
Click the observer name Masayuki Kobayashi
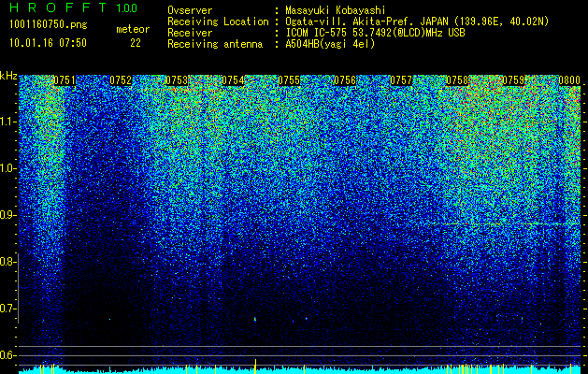point(336,11)
